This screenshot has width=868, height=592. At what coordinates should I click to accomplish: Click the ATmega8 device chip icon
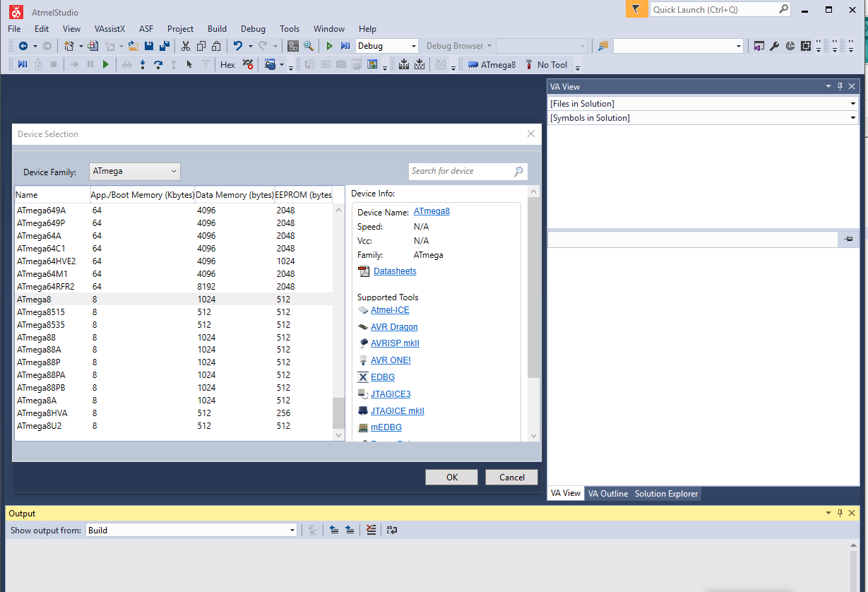coord(474,64)
